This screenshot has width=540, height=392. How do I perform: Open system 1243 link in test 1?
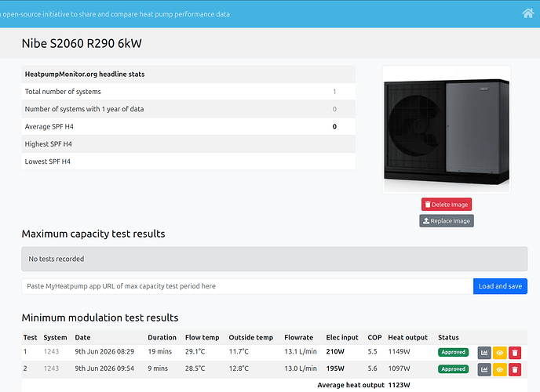pos(51,351)
